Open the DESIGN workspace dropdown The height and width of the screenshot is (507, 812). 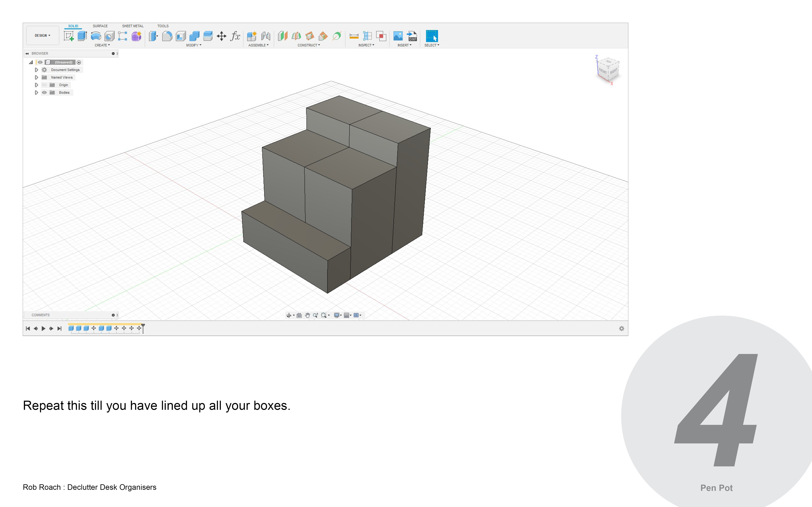pyautogui.click(x=43, y=36)
